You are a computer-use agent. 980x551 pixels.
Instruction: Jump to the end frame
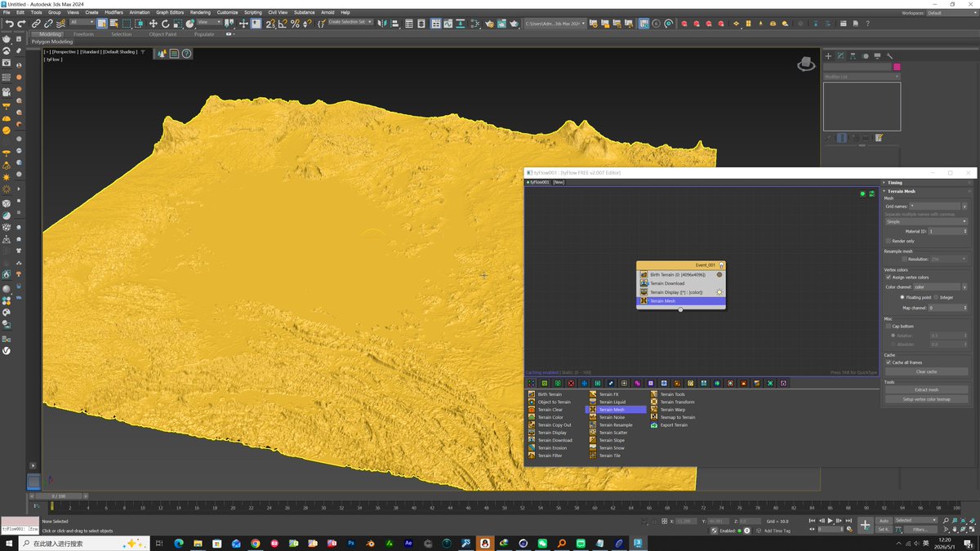pos(850,520)
